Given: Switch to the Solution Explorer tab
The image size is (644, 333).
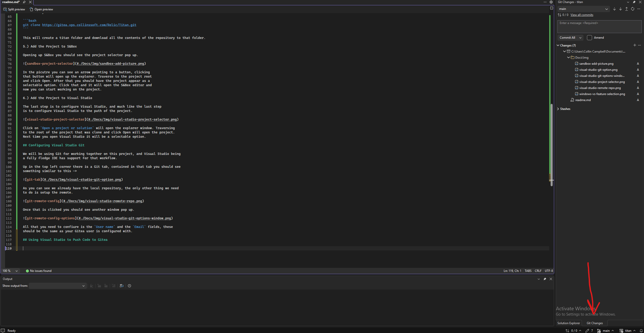Looking at the screenshot, I should (x=568, y=323).
